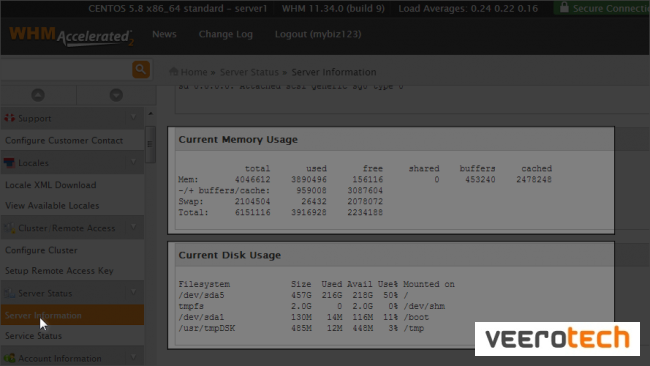Collapse the Support section with its arrow
This screenshot has height=366, width=650.
(x=133, y=118)
